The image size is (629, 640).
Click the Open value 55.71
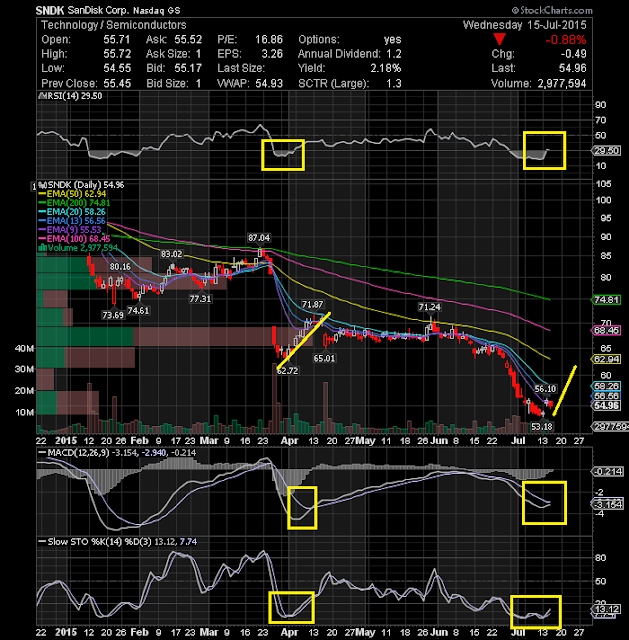pyautogui.click(x=117, y=40)
